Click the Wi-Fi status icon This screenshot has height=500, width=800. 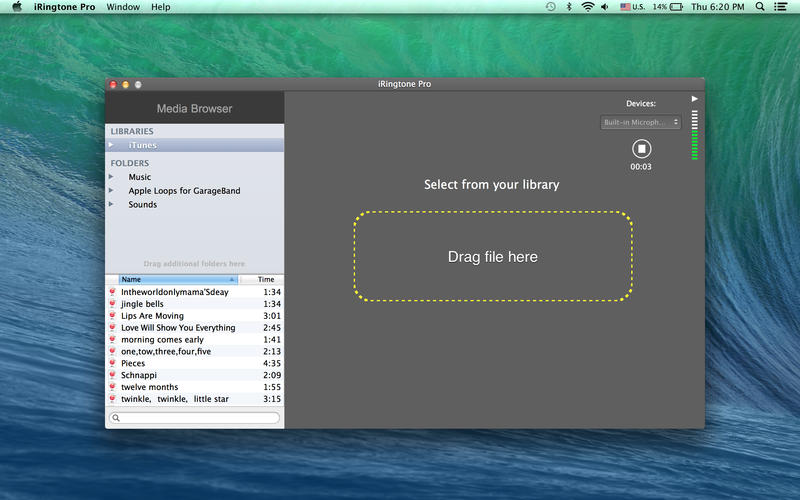[x=588, y=7]
